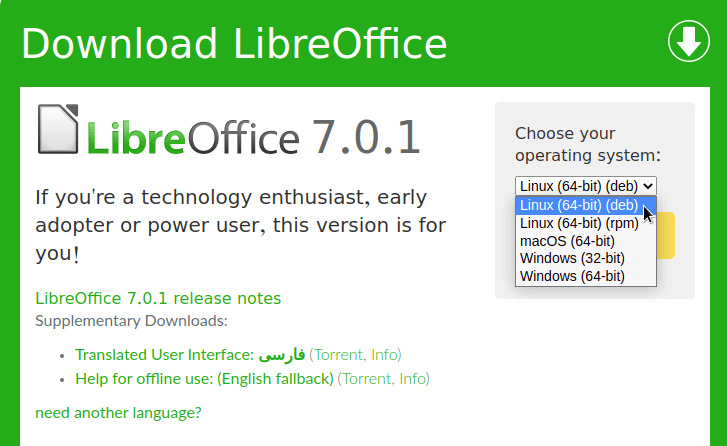The image size is (727, 446).
Task: Choose the Linux (64-bit) (rpm) option
Action: coord(580,223)
